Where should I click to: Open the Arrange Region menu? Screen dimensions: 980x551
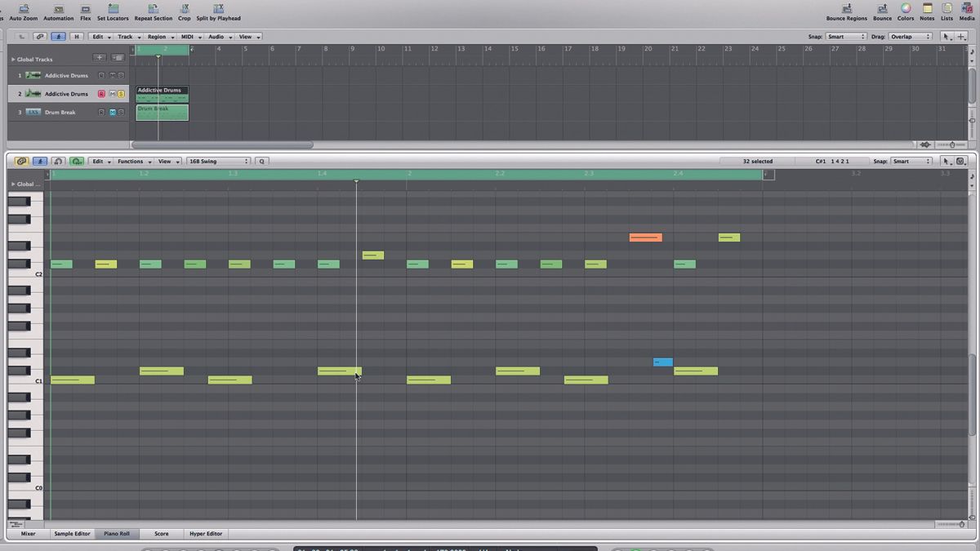click(x=159, y=37)
